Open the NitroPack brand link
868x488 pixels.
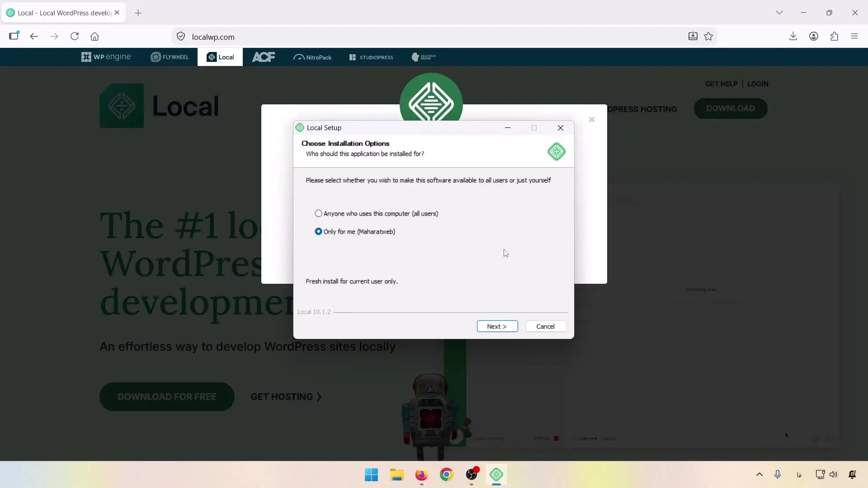(312, 57)
